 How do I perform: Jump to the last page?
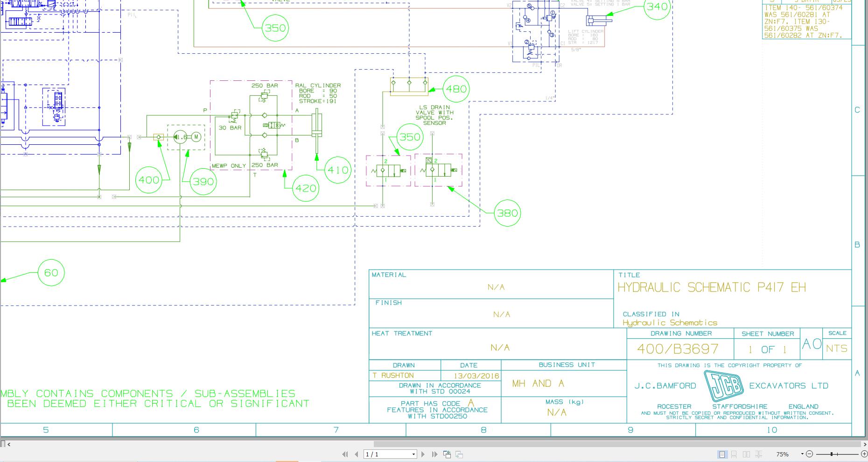tap(434, 454)
